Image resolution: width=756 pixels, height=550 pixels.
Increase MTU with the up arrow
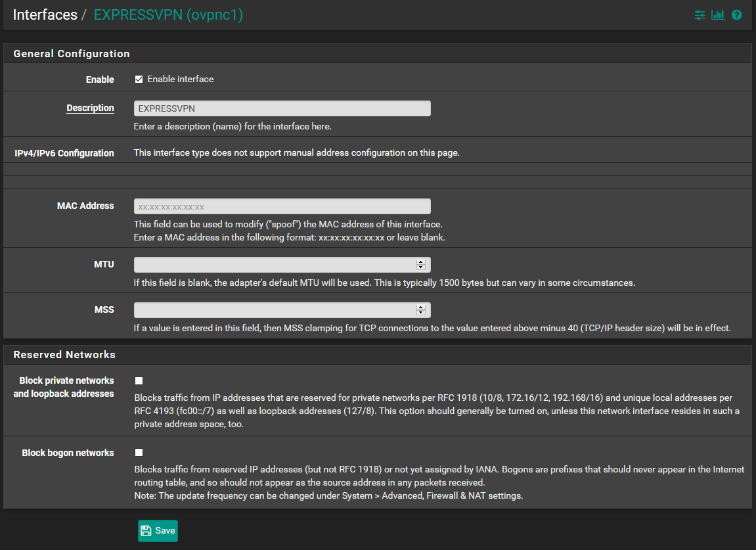coord(420,262)
